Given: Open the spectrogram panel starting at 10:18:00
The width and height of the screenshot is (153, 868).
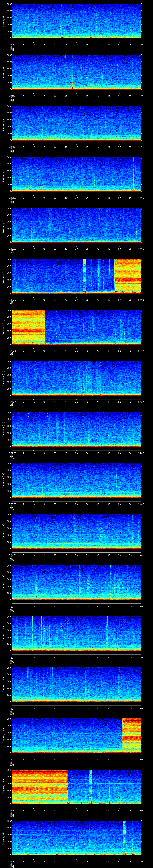Looking at the screenshot, I should tap(76, 225).
